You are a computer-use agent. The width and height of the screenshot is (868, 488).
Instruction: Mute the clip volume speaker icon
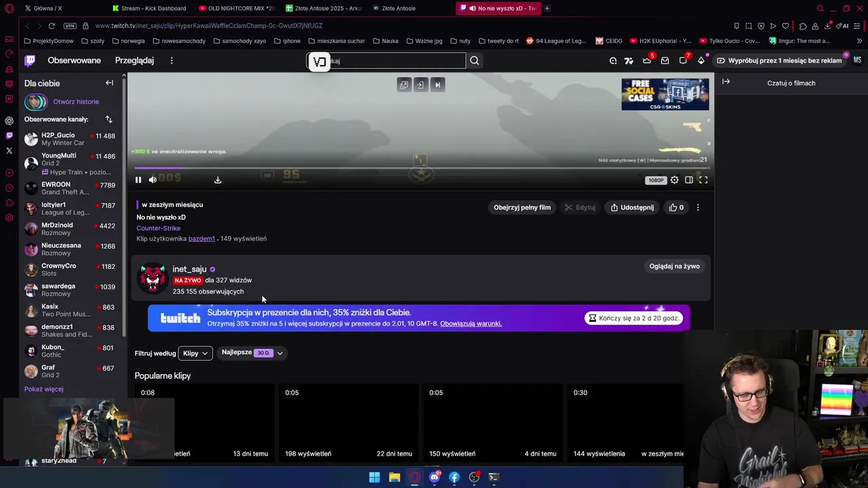pos(153,180)
